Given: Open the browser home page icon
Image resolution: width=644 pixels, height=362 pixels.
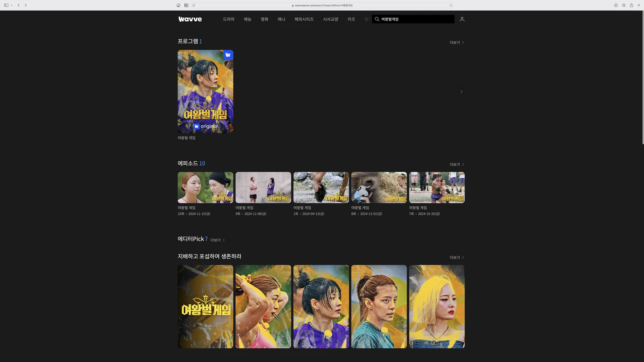Looking at the screenshot, I should click(x=178, y=5).
